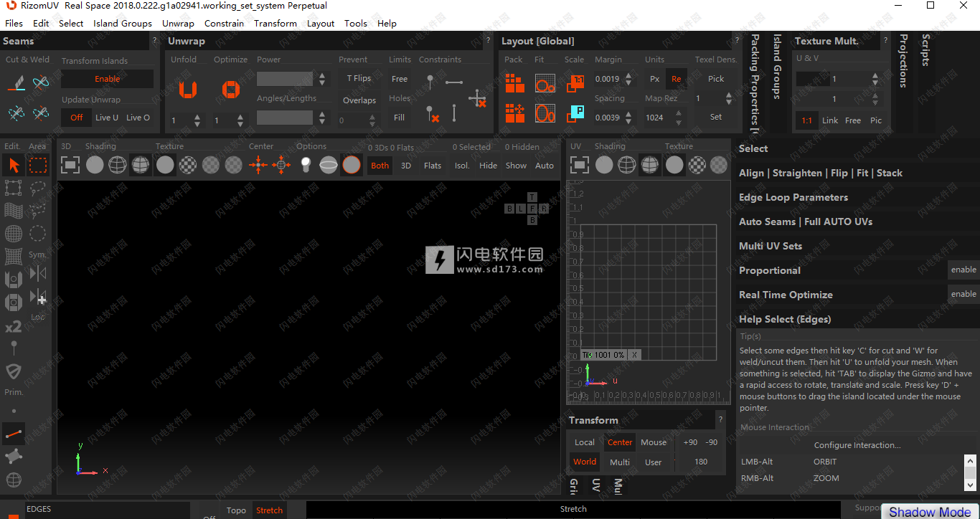This screenshot has width=980, height=519.
Task: Click the orange Optimize icon
Action: (x=230, y=90)
